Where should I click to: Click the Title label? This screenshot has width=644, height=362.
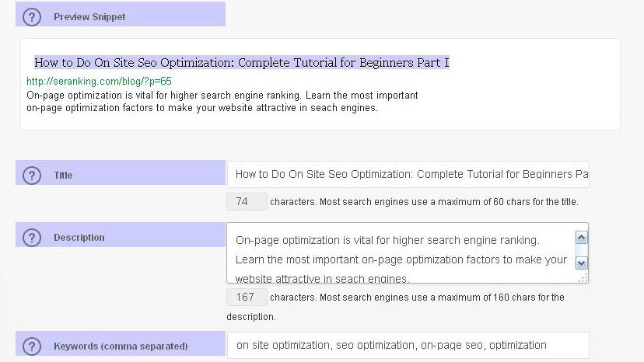coord(63,176)
